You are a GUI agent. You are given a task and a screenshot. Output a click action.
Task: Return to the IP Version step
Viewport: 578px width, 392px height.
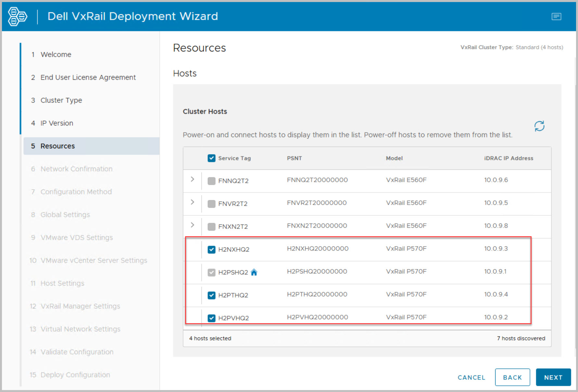(57, 123)
